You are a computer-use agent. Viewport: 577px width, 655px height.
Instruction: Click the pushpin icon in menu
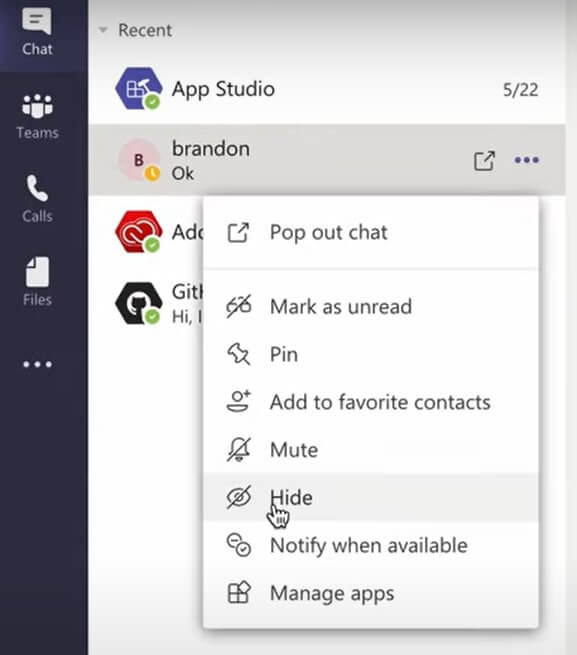[239, 354]
